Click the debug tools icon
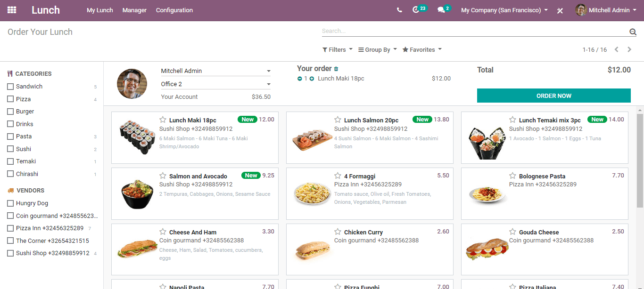Image resolution: width=644 pixels, height=289 pixels. tap(560, 10)
